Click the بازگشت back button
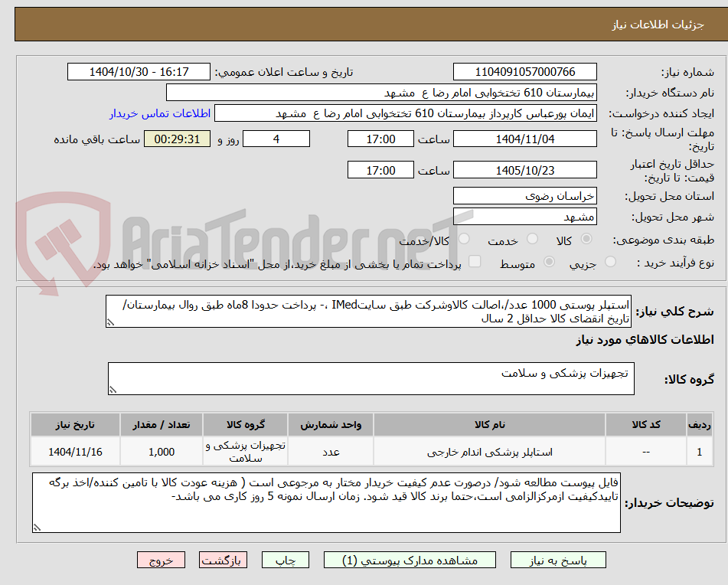The image size is (728, 585). (223, 560)
